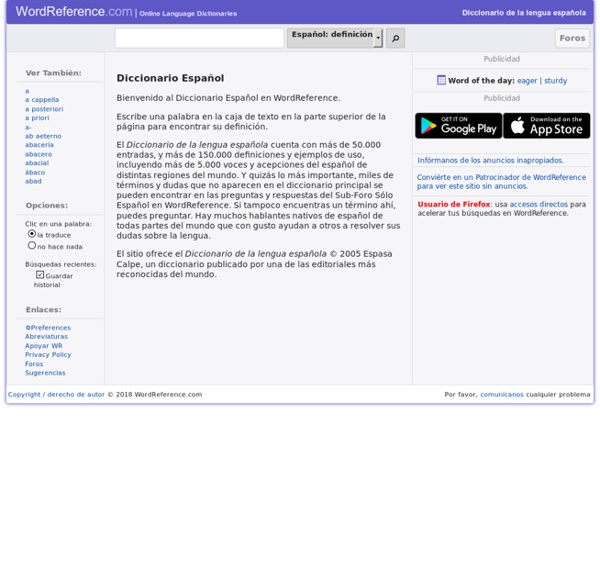600x568 pixels.
Task: Select the 'la traduce' radio option
Action: [32, 234]
